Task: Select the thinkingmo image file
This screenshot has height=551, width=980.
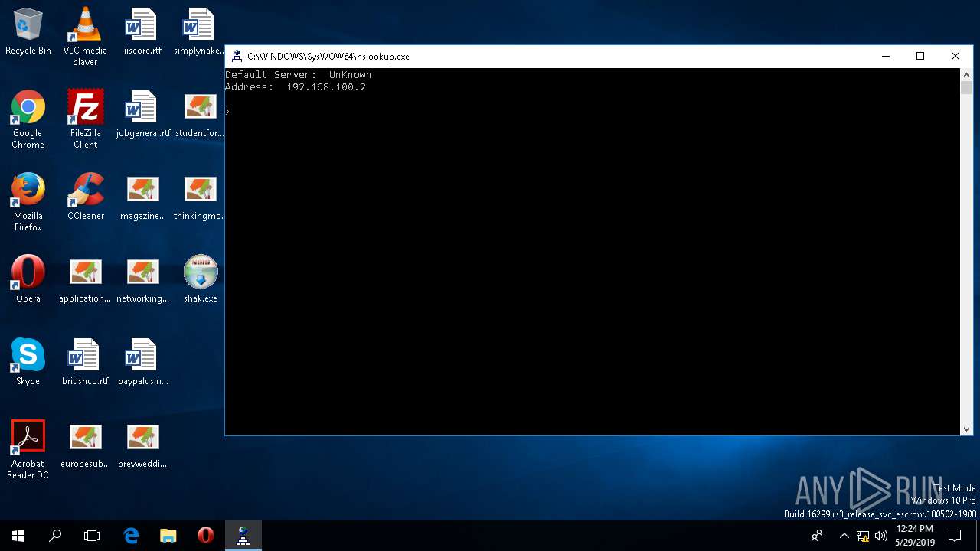Action: tap(200, 197)
